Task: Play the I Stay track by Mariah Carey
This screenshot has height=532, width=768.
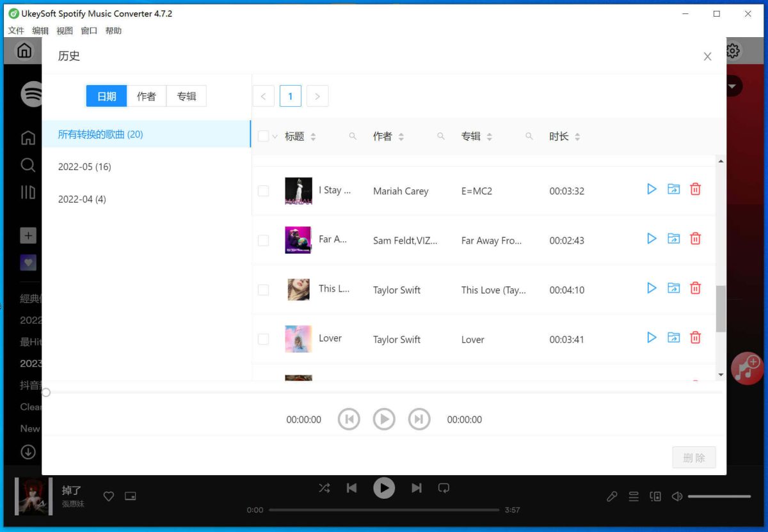Action: [652, 189]
